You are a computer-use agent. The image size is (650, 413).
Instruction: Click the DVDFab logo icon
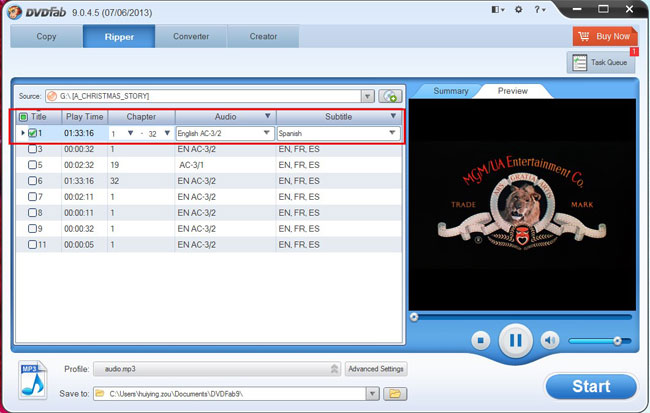(15, 12)
